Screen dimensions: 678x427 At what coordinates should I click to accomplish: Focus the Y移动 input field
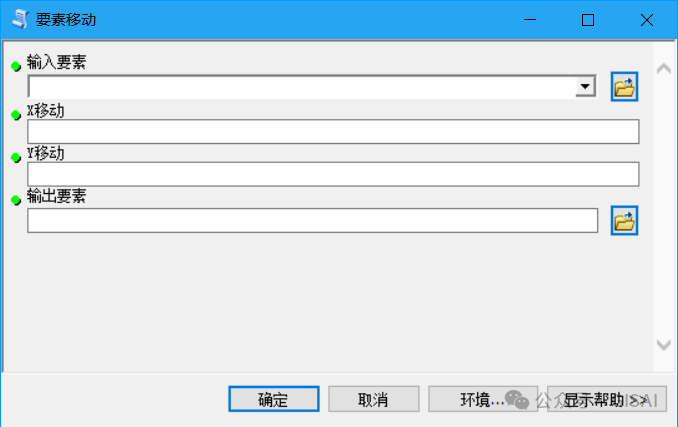(333, 174)
